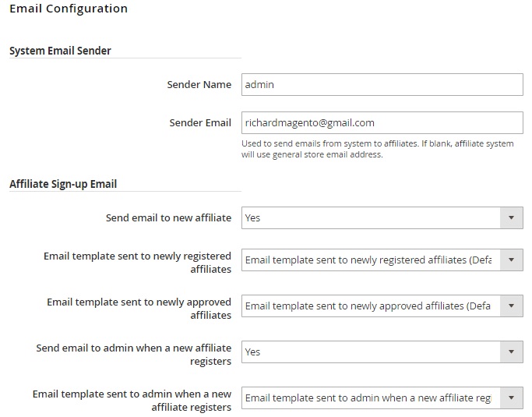The image size is (532, 417).
Task: Click arrow icon beside 'Send email to new affiliate'
Action: (511, 218)
